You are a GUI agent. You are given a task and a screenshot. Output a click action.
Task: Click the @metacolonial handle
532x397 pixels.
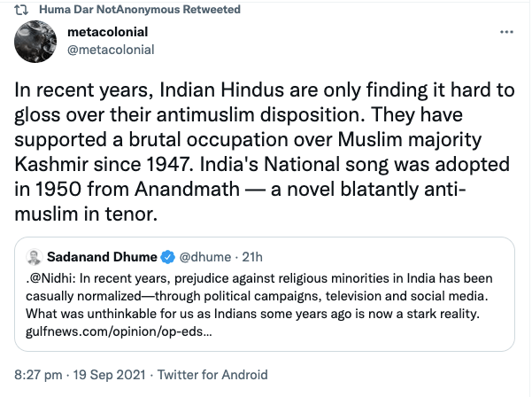coord(110,51)
